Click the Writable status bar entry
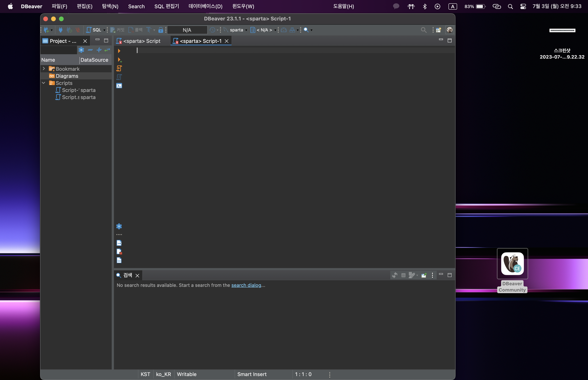The height and width of the screenshot is (380, 588). point(187,374)
